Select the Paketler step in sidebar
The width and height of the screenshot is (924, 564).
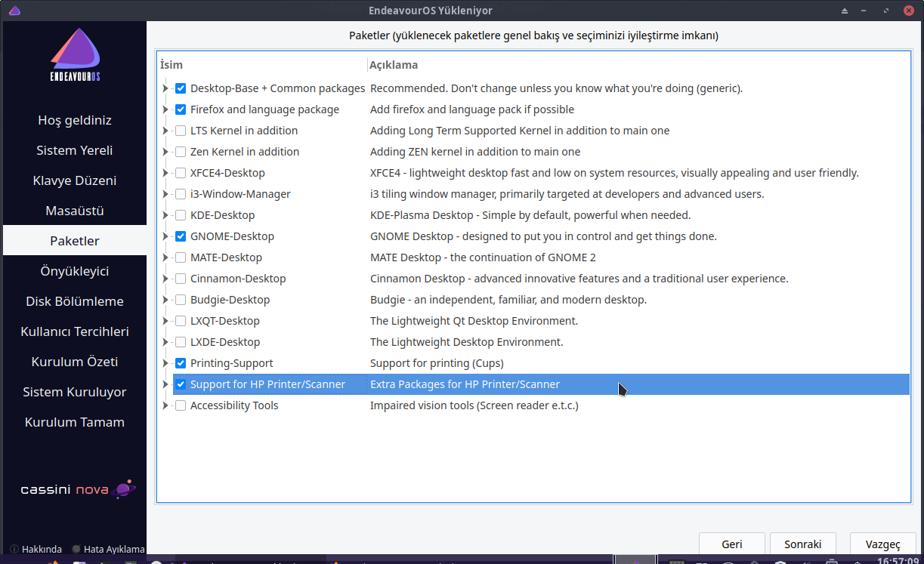point(75,241)
